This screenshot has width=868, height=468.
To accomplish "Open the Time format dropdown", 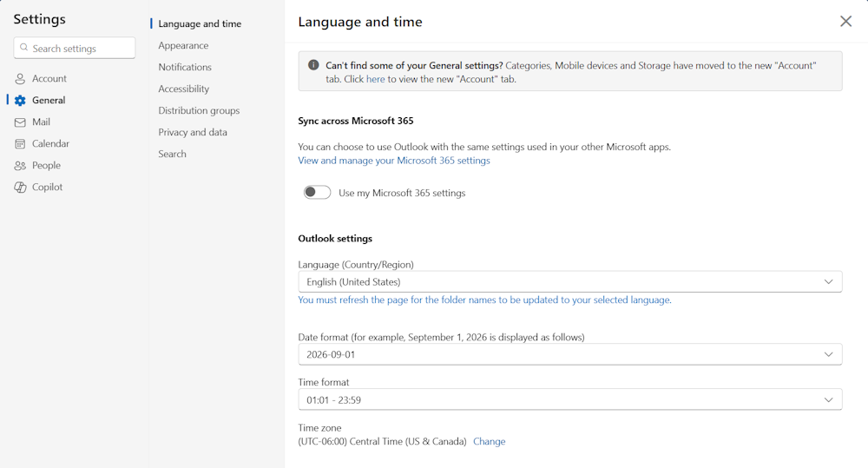I will click(570, 399).
